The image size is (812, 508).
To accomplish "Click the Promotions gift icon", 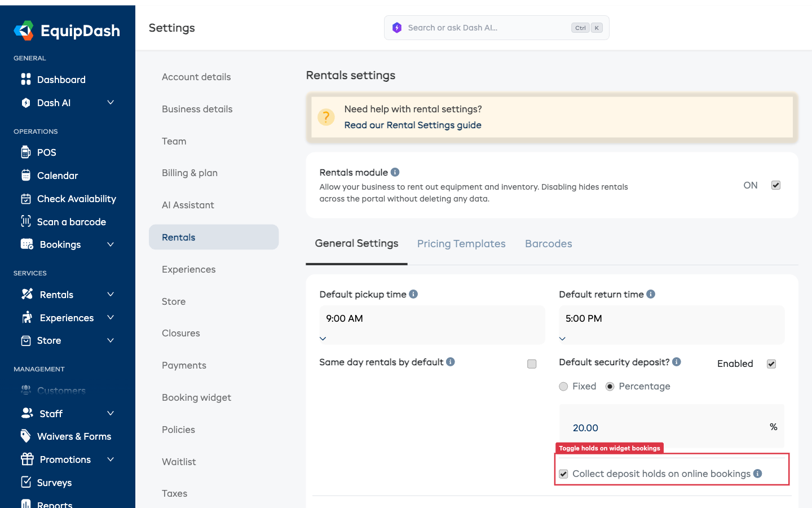I will pyautogui.click(x=27, y=459).
